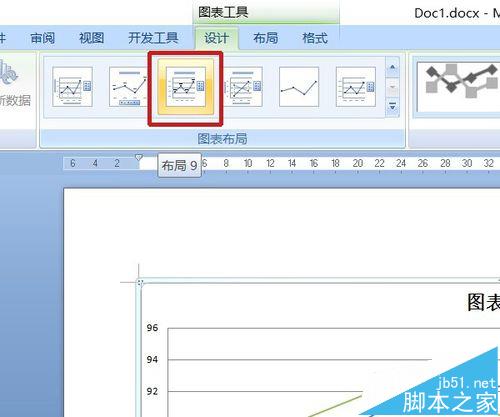Image resolution: width=500 pixels, height=417 pixels.
Task: Choose the second chart layout with data table
Action: pos(128,87)
